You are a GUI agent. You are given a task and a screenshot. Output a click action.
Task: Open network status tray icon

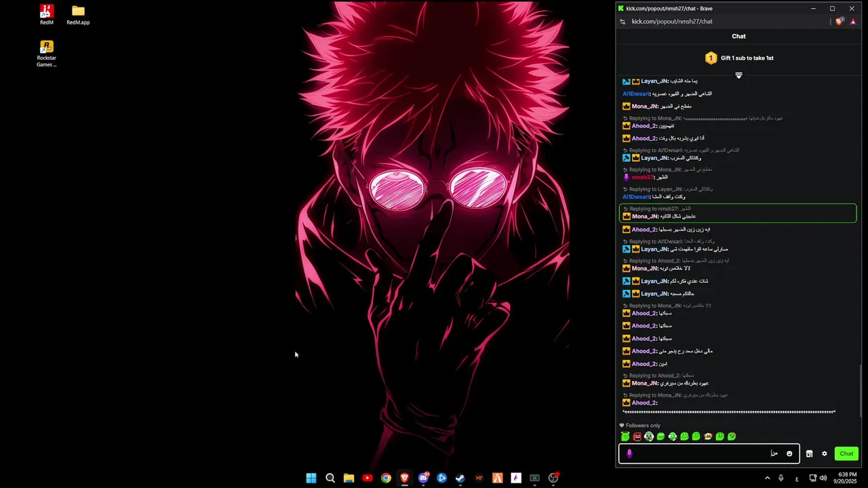pyautogui.click(x=813, y=478)
